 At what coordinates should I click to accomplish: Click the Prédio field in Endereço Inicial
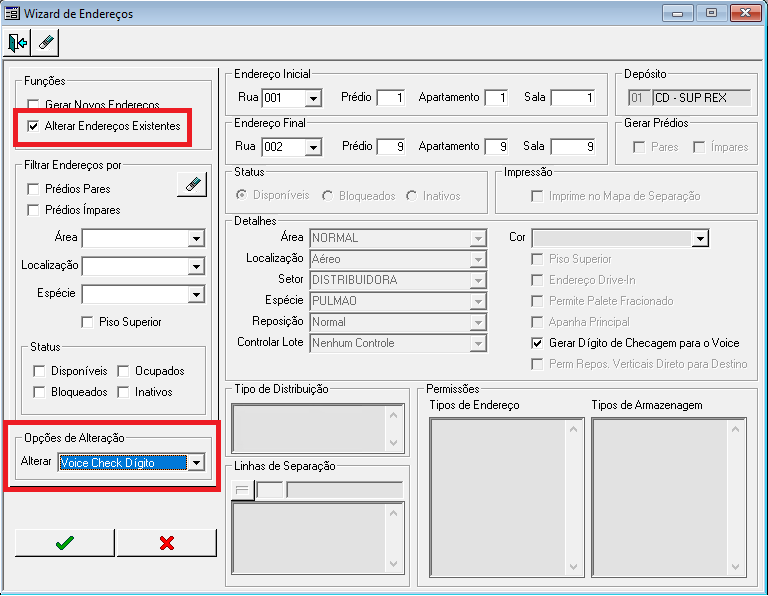(391, 98)
